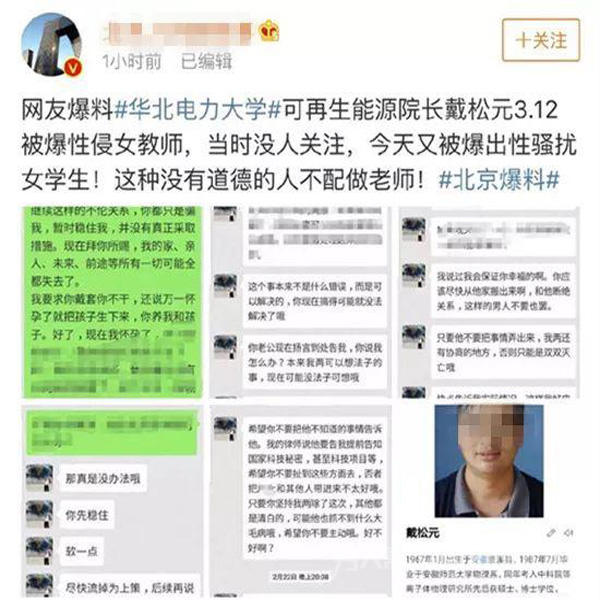This screenshot has width=600, height=600.
Task: Tap the orange verified V badge
Action: pos(73,68)
